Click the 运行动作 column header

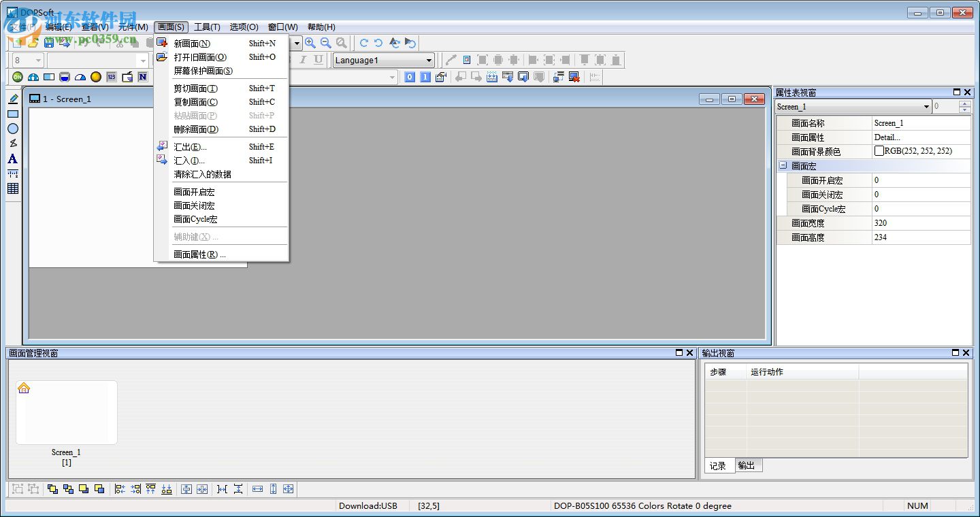coord(803,372)
